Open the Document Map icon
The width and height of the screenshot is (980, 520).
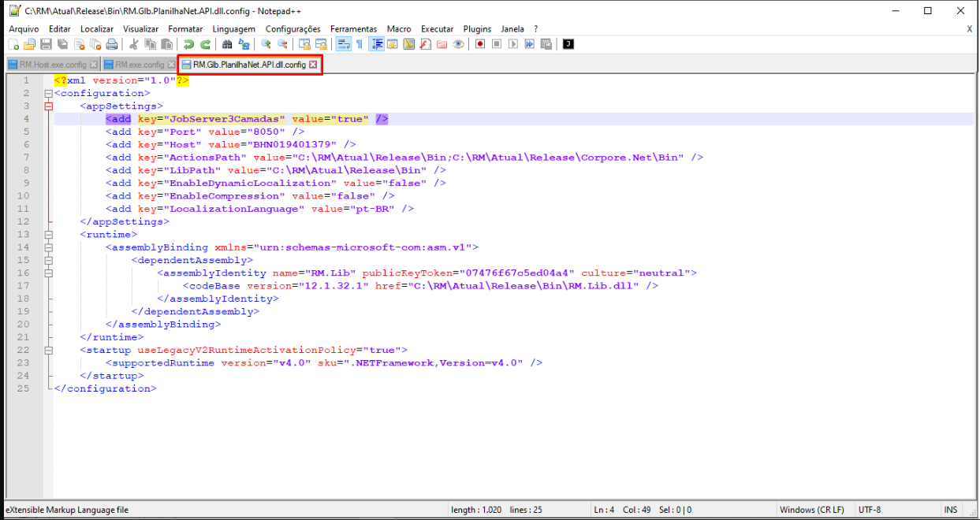pos(408,44)
